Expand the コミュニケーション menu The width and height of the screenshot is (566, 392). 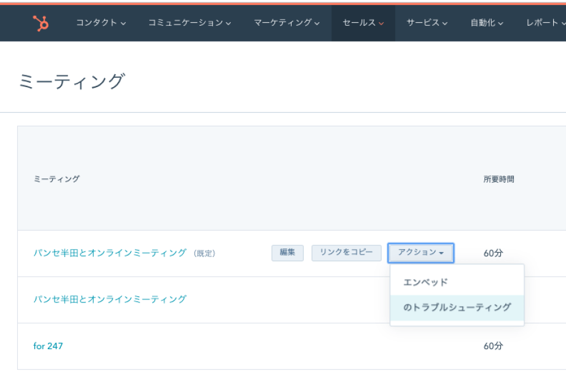(189, 23)
